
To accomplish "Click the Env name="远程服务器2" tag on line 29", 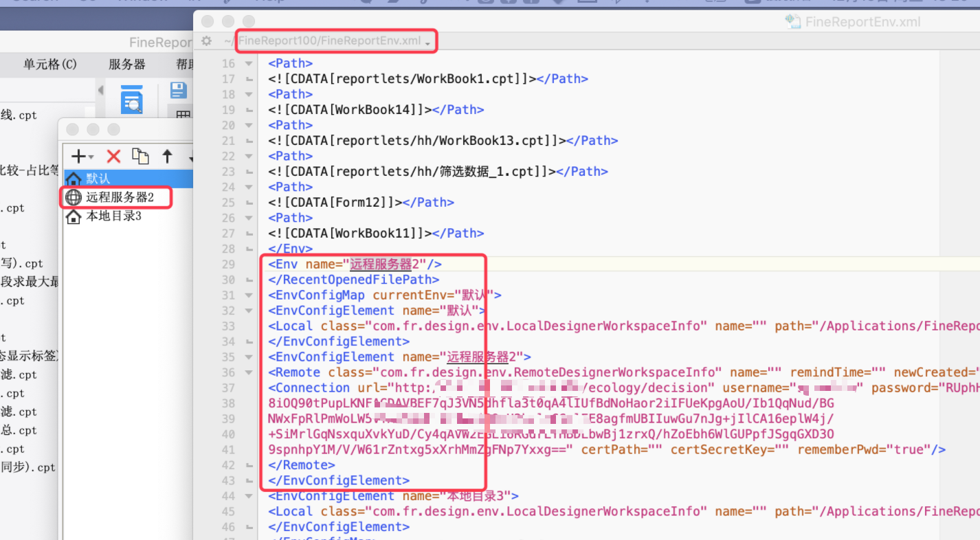I will [355, 265].
